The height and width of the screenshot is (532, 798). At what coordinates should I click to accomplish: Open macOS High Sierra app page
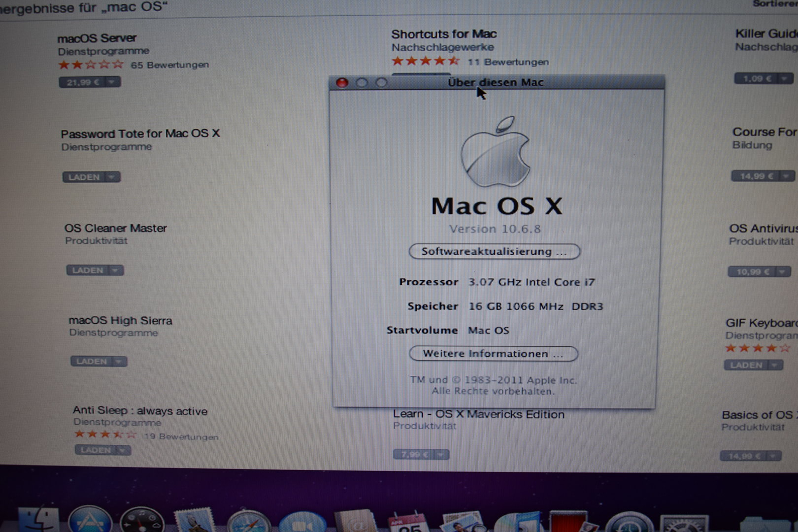click(121, 321)
